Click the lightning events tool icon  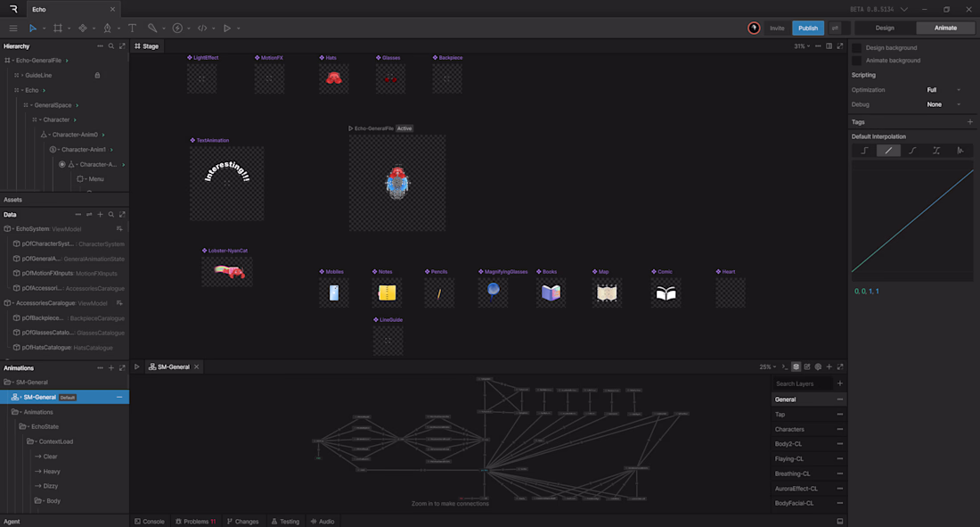[177, 29]
